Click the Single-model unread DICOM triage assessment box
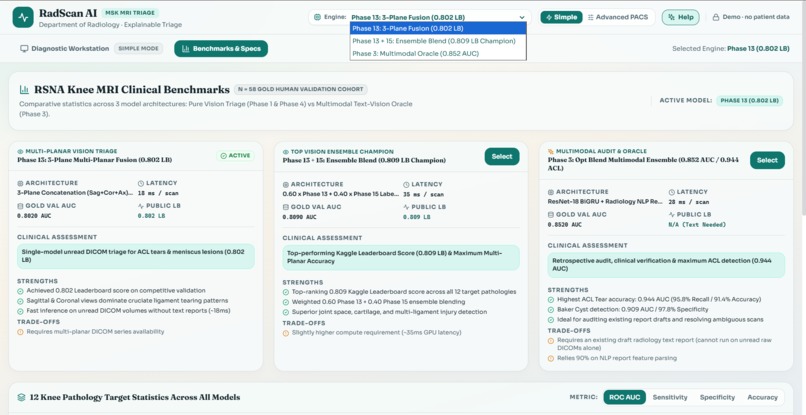The height and width of the screenshot is (415, 806). pyautogui.click(x=136, y=256)
